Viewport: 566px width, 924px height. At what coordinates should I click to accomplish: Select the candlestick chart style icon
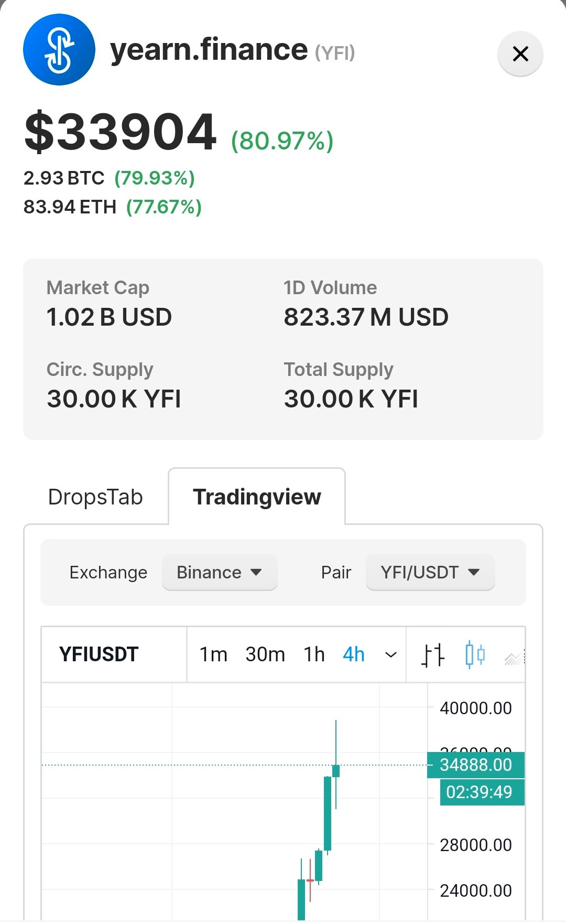point(475,655)
